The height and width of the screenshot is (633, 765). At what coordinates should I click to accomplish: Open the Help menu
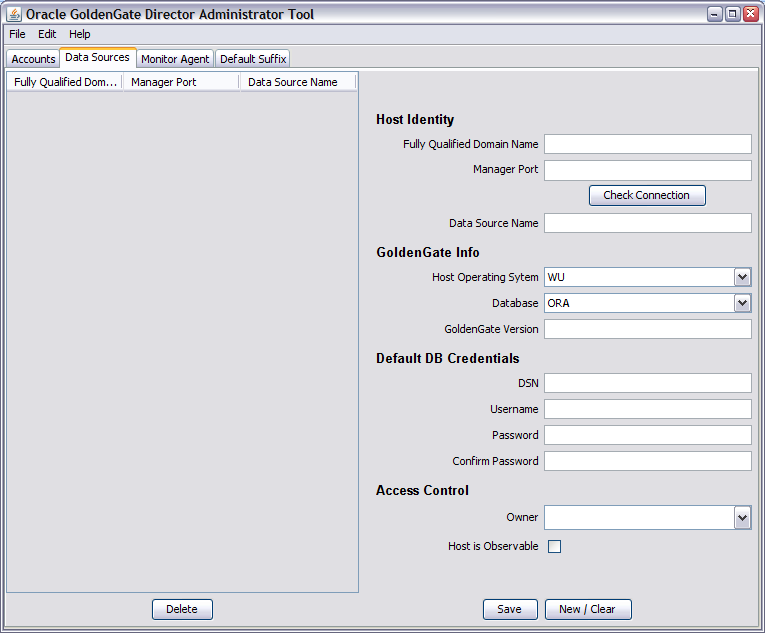(x=80, y=34)
